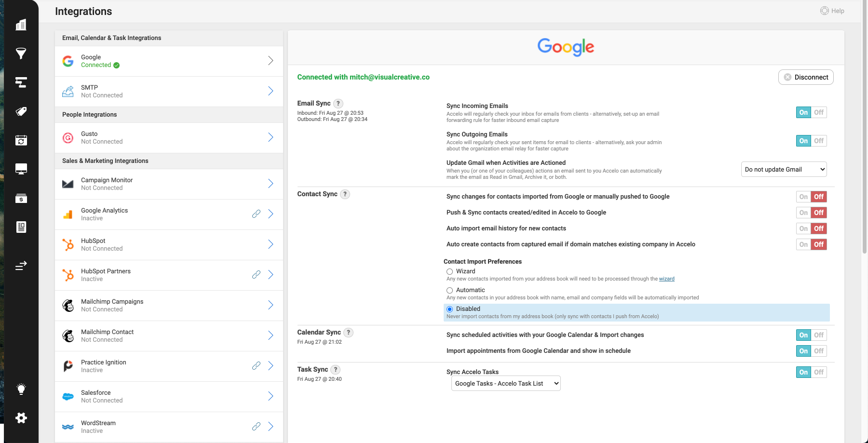Toggle Auto import email history for new contacts
The width and height of the screenshot is (868, 443).
coord(811,228)
